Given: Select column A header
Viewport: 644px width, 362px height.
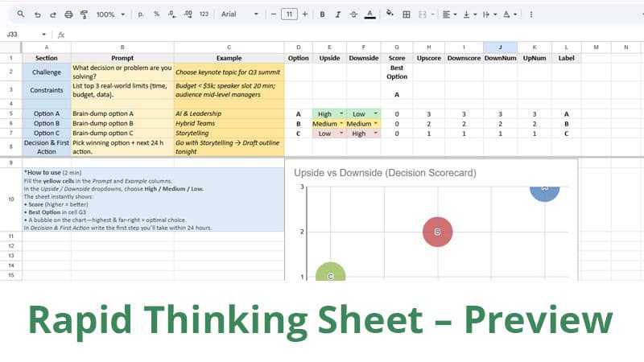Looking at the screenshot, I should (47, 47).
